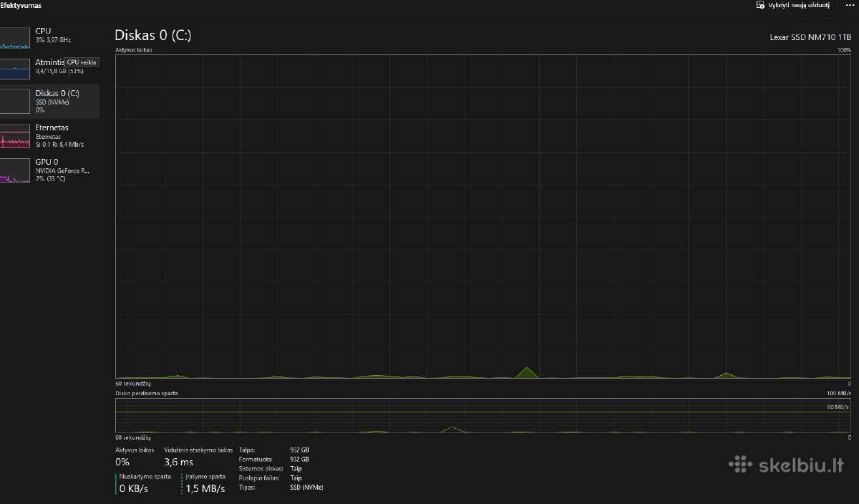Click the Aktyvus laikas disk activity graph
The width and height of the screenshot is (859, 504).
point(482,216)
